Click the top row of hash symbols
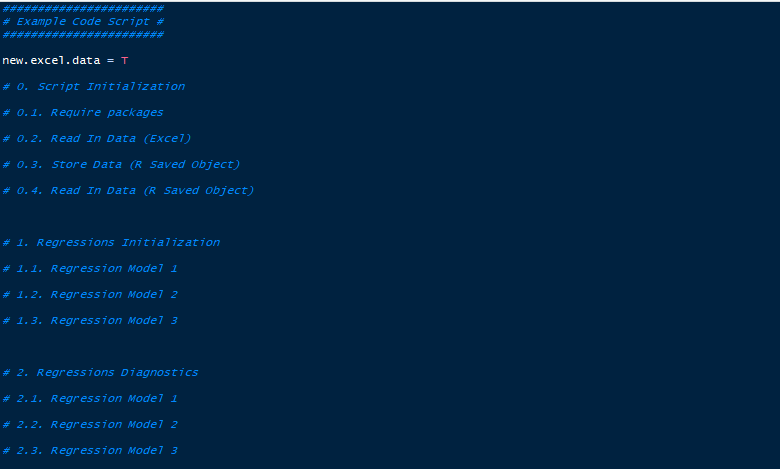 pos(83,8)
